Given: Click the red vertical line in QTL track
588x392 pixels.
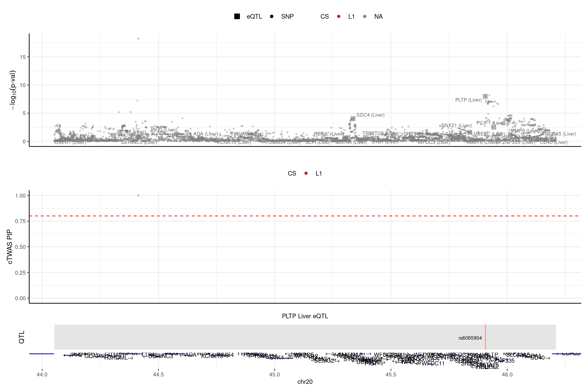Looking at the screenshot, I should pos(485,332).
